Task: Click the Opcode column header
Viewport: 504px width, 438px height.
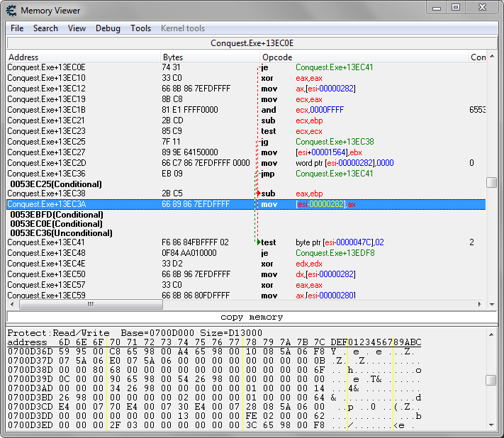Action: coord(277,57)
